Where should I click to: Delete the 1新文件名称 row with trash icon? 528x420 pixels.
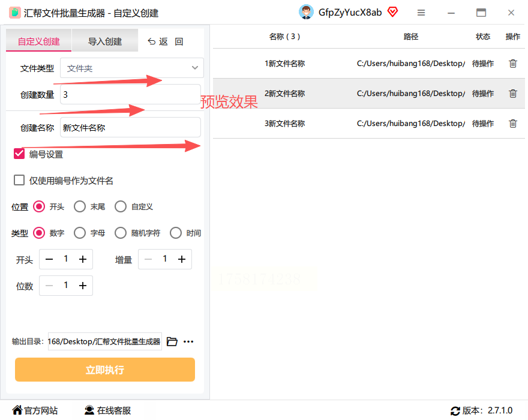click(x=512, y=64)
